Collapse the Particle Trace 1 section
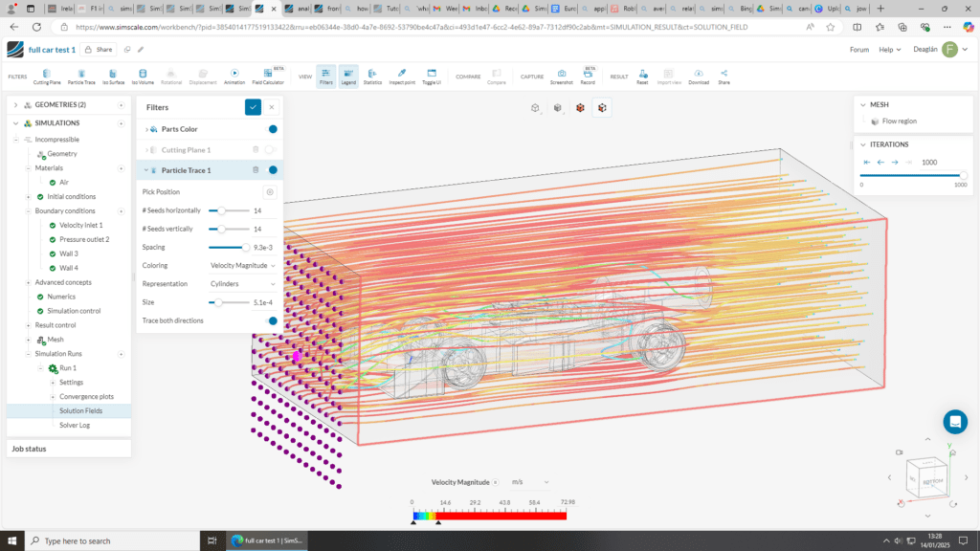The height and width of the screenshot is (551, 980). click(145, 169)
